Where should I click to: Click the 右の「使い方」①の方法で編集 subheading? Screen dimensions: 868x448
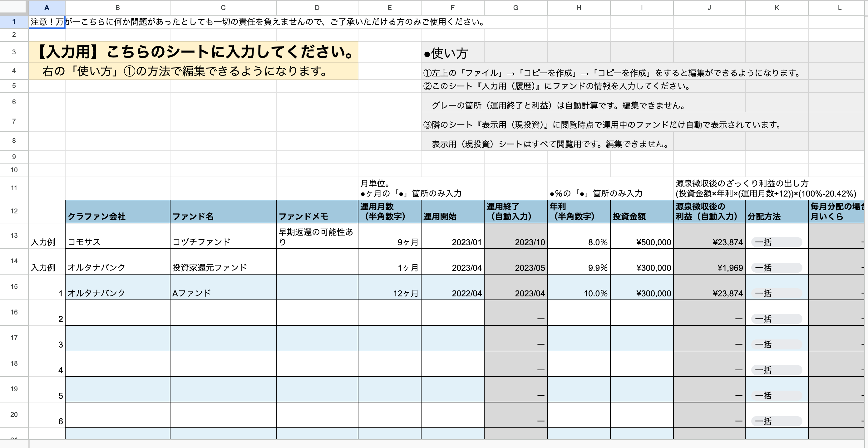pyautogui.click(x=193, y=71)
